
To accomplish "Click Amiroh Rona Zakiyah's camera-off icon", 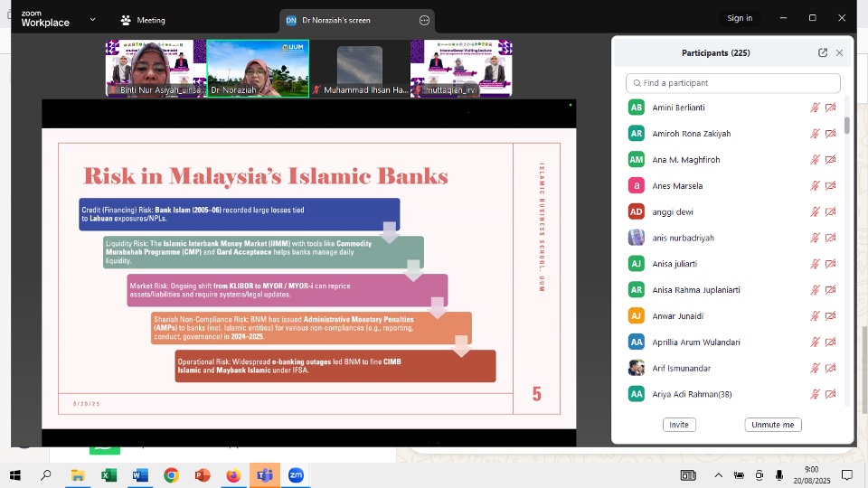I will pyautogui.click(x=830, y=134).
